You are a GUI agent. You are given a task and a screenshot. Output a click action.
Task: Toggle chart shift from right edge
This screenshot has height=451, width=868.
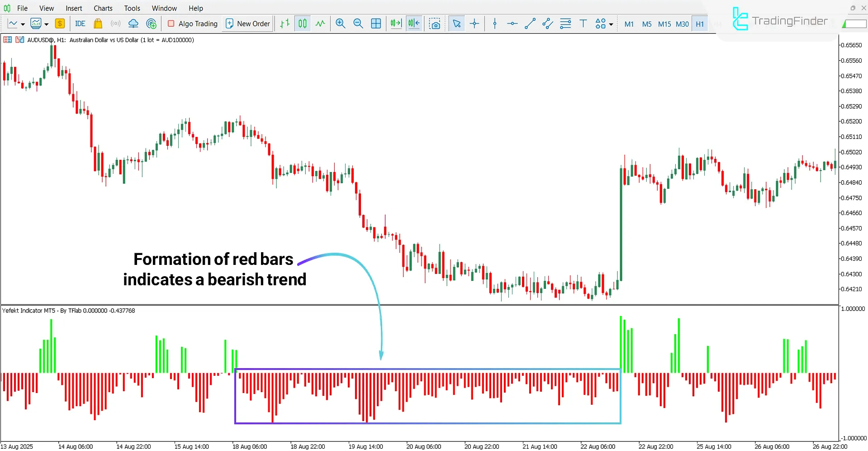pyautogui.click(x=413, y=23)
